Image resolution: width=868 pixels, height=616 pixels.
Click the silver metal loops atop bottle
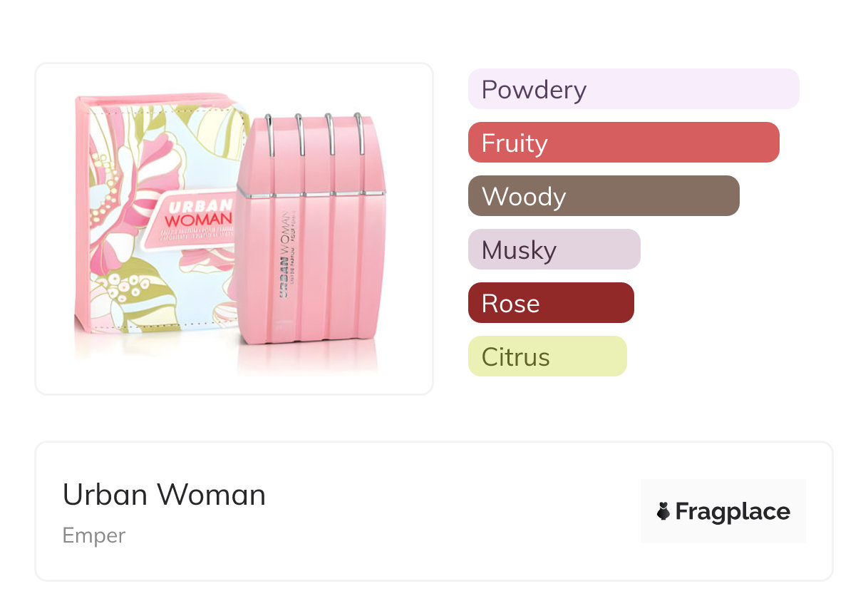(315, 132)
